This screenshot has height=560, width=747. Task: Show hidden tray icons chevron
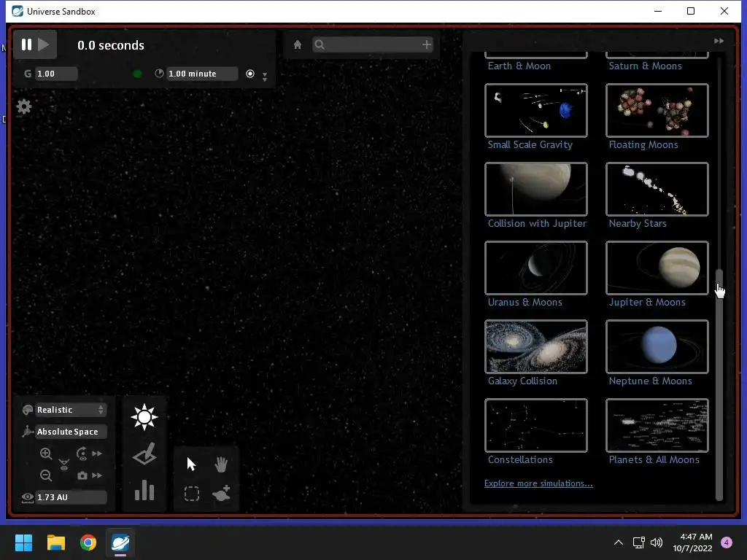pos(619,542)
